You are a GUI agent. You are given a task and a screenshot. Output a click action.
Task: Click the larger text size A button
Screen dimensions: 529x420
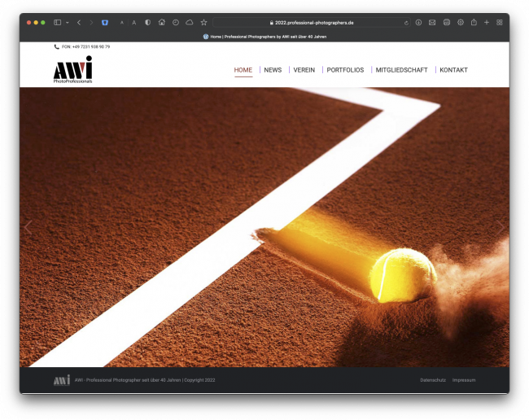click(133, 23)
